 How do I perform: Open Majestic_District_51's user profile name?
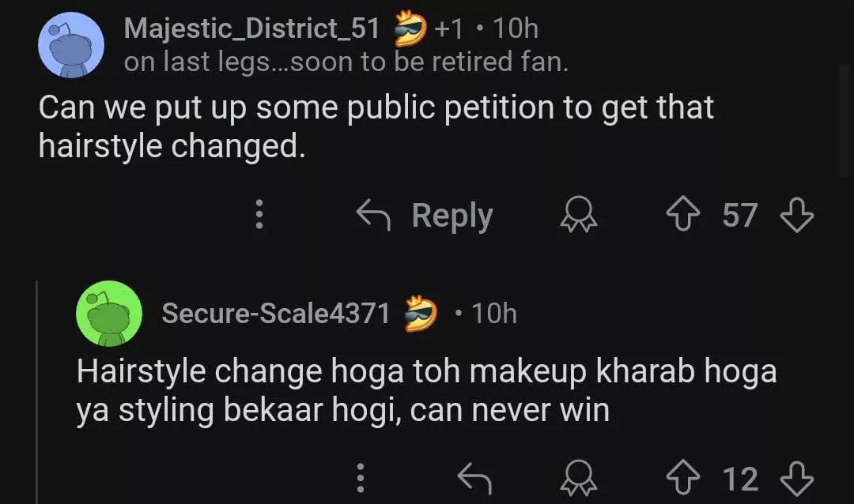[252, 29]
